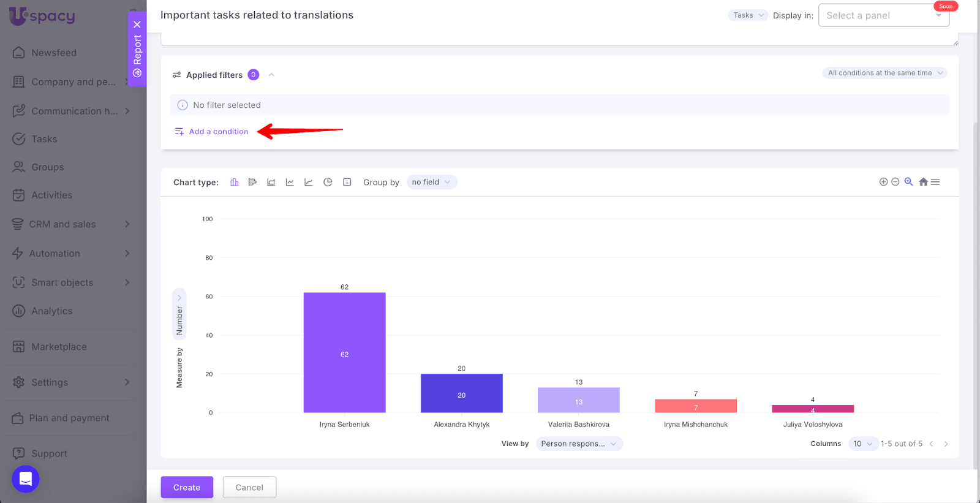Select the single number chart type icon
The image size is (980, 503).
(x=347, y=182)
